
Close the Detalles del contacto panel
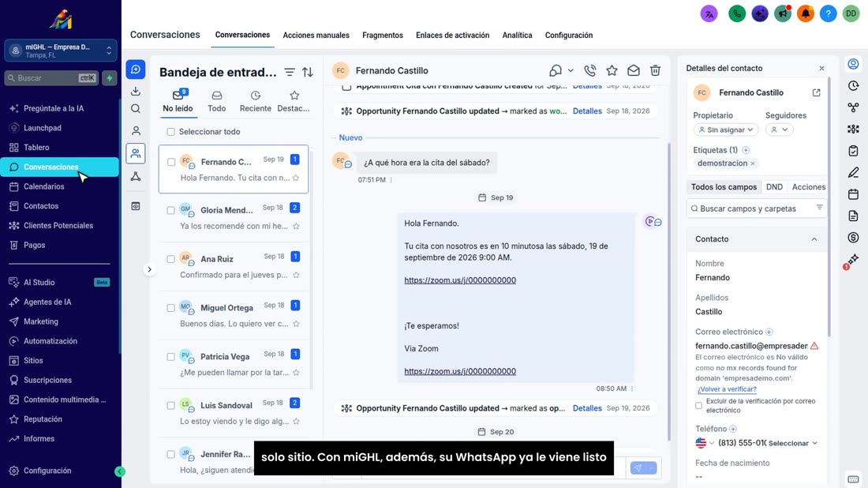tap(821, 68)
